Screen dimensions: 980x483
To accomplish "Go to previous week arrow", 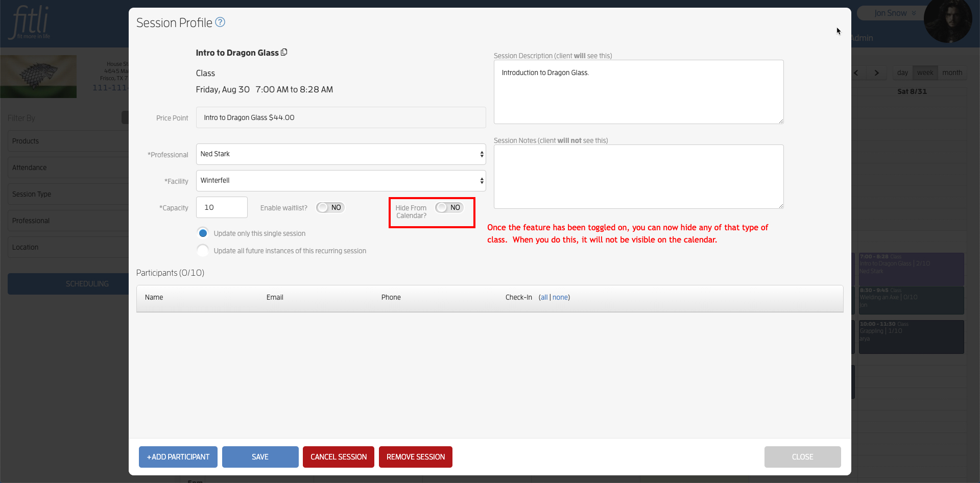I will coord(856,73).
